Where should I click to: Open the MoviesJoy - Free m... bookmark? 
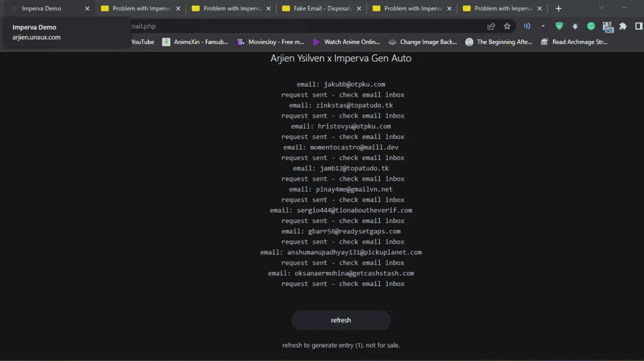(x=271, y=42)
